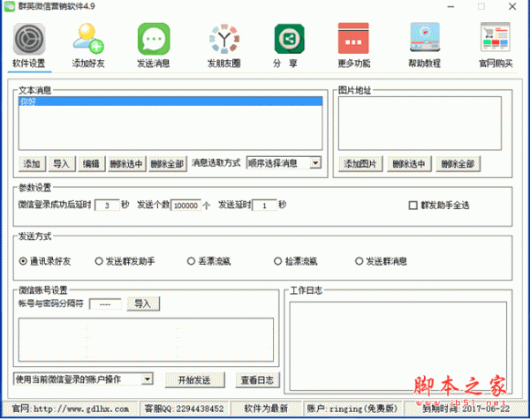Select the 发送群消息 radio option

point(359,261)
